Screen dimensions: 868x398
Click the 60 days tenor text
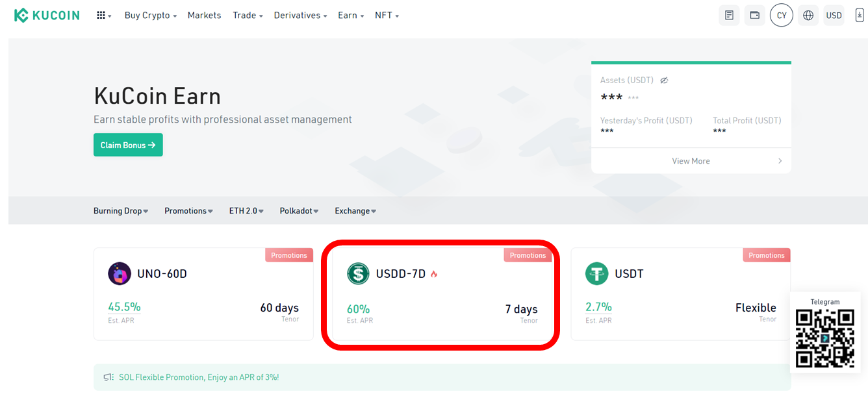(x=279, y=308)
